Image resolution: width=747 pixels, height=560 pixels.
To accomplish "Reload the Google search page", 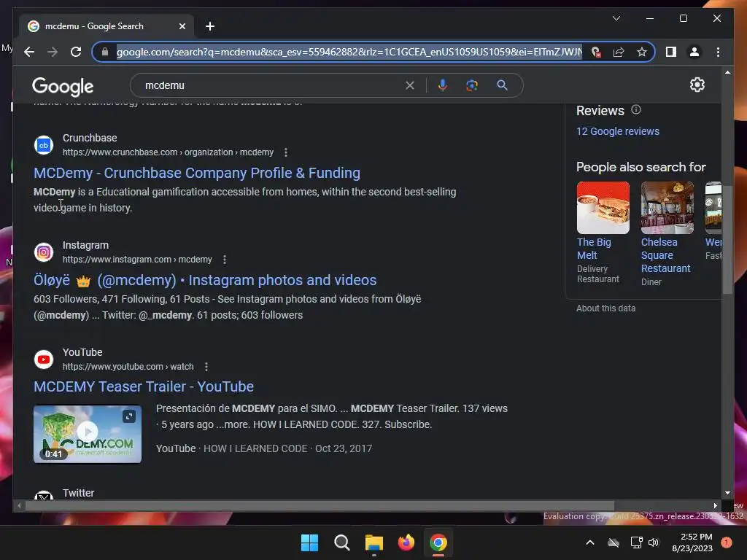I will coord(76,52).
